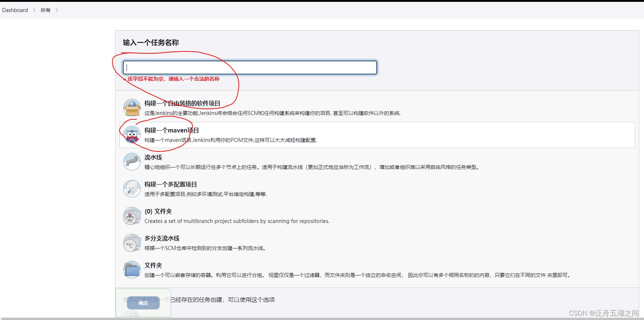The width and height of the screenshot is (644, 320).
Task: Select the multibranch pipeline (多分支流水线) icon
Action: (132, 243)
